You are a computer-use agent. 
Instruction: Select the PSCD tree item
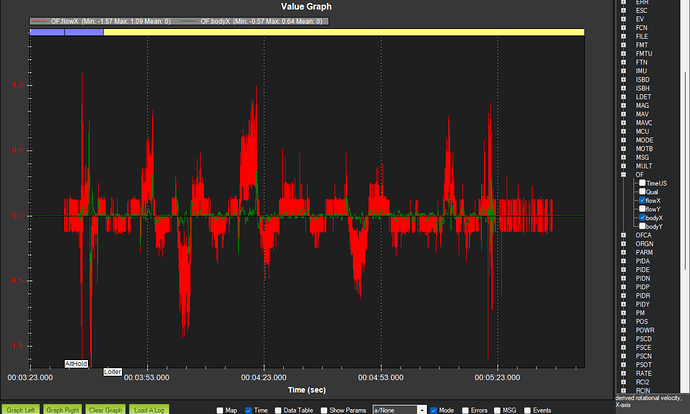coord(643,339)
